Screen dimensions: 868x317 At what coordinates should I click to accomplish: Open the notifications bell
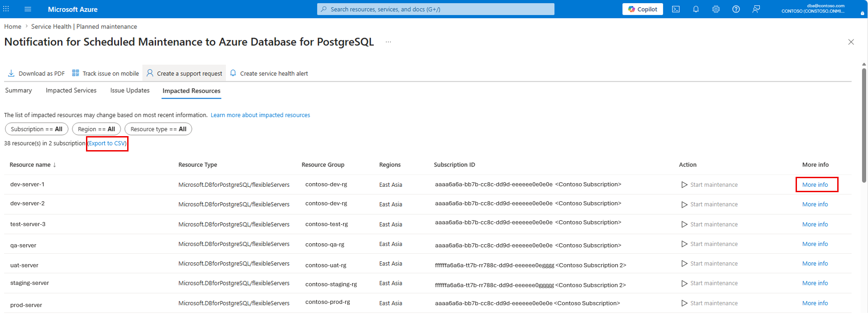point(696,9)
